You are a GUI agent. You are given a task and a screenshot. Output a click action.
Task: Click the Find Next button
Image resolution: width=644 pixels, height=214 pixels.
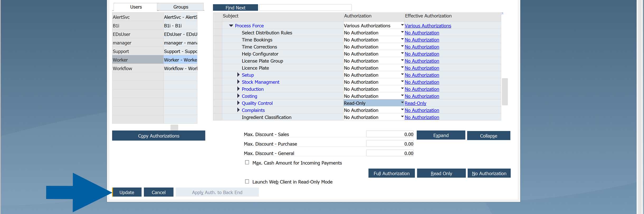click(x=235, y=8)
